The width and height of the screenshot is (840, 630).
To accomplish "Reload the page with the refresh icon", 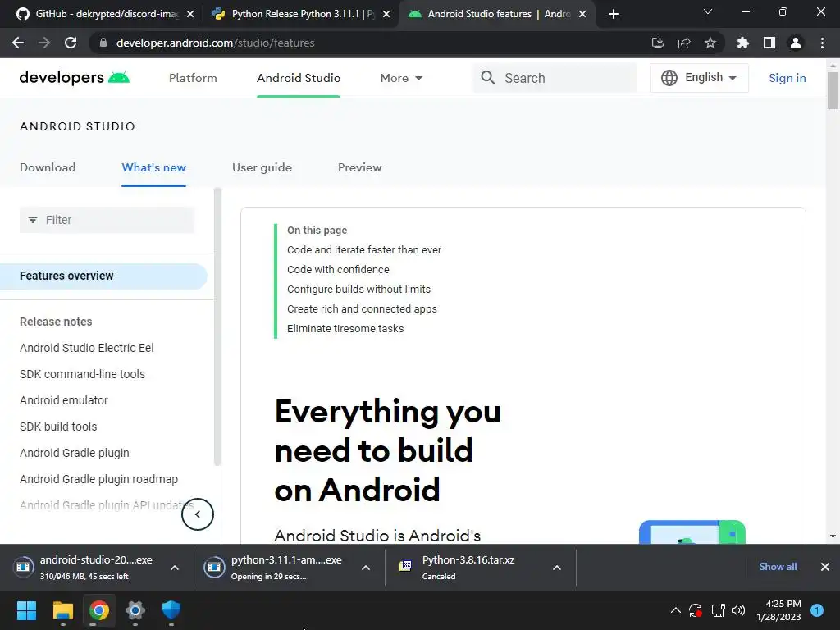I will click(x=71, y=43).
